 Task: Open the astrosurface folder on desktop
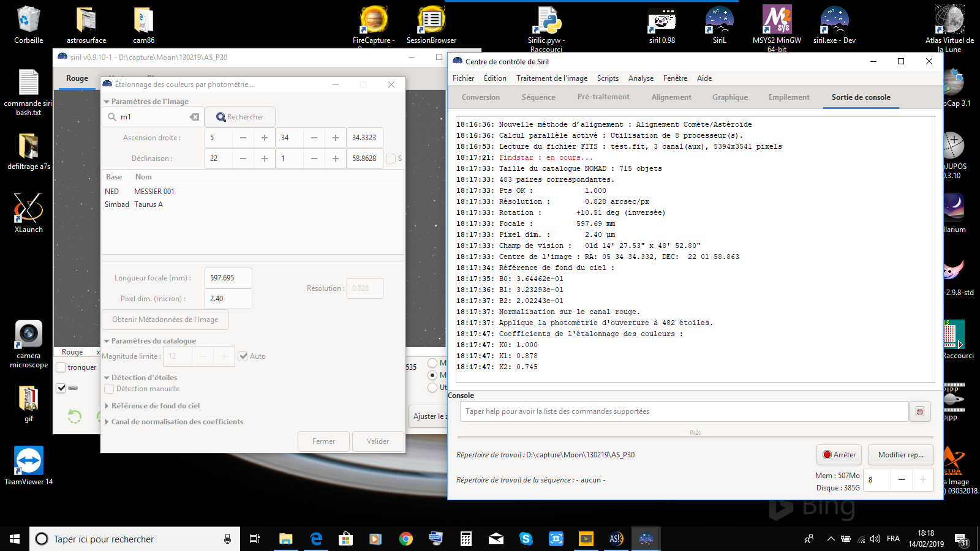point(86,24)
